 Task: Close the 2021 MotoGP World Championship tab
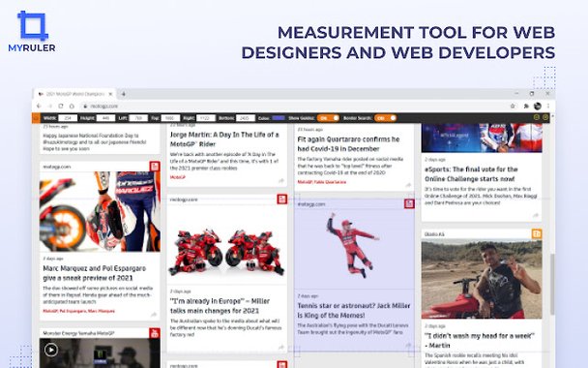coord(110,94)
